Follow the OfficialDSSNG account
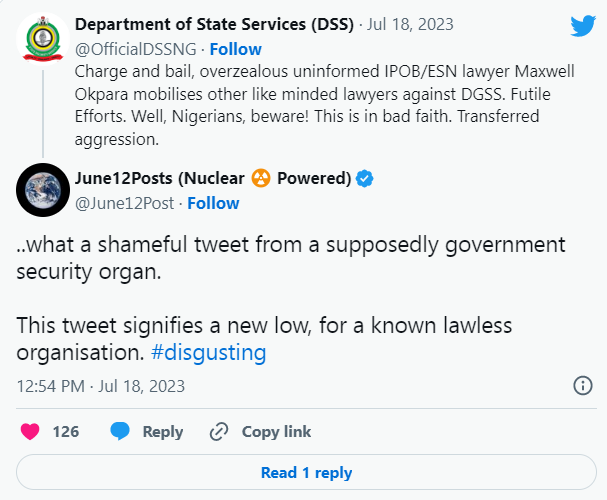Viewport: 607px width, 500px height. (237, 49)
